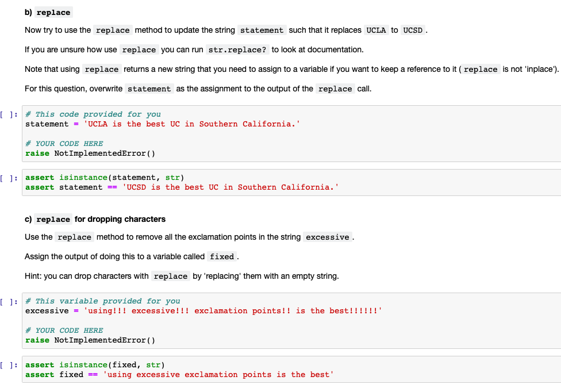
Task: Select the assert isinstance(statement, str) test cell
Action: (287, 182)
